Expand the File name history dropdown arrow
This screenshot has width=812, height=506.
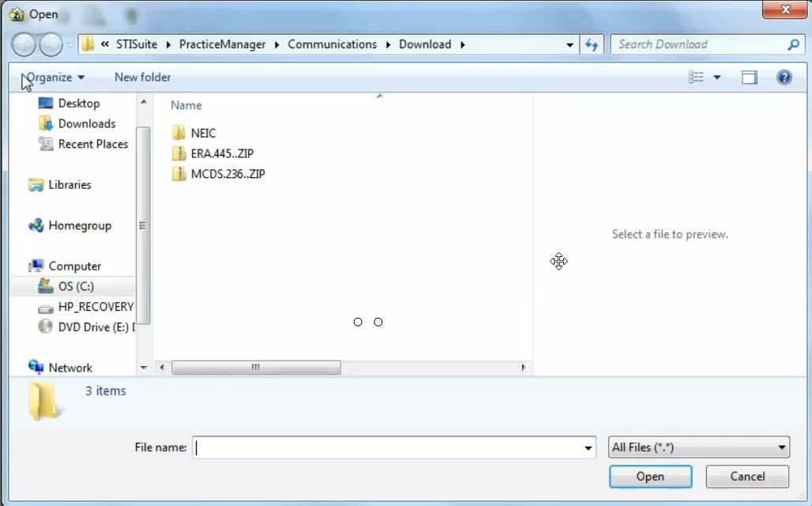pyautogui.click(x=588, y=448)
